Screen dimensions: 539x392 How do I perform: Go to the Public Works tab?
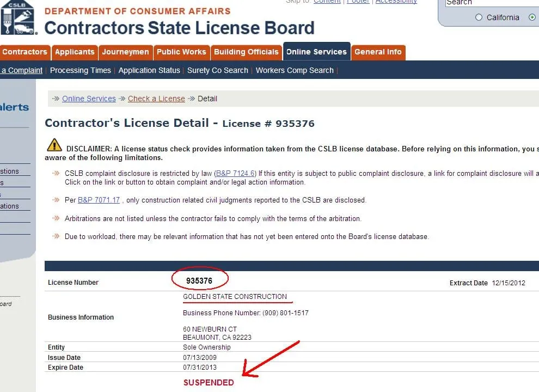click(x=181, y=52)
